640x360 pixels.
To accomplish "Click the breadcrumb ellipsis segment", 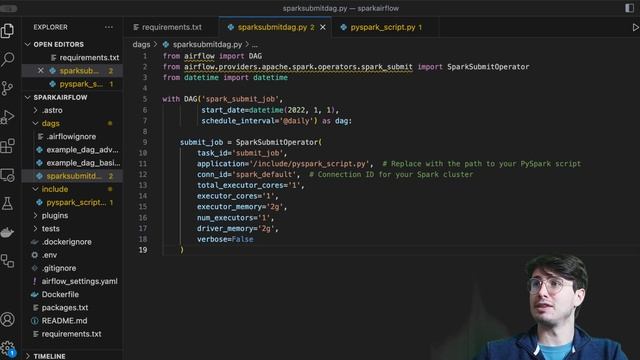I will [255, 44].
